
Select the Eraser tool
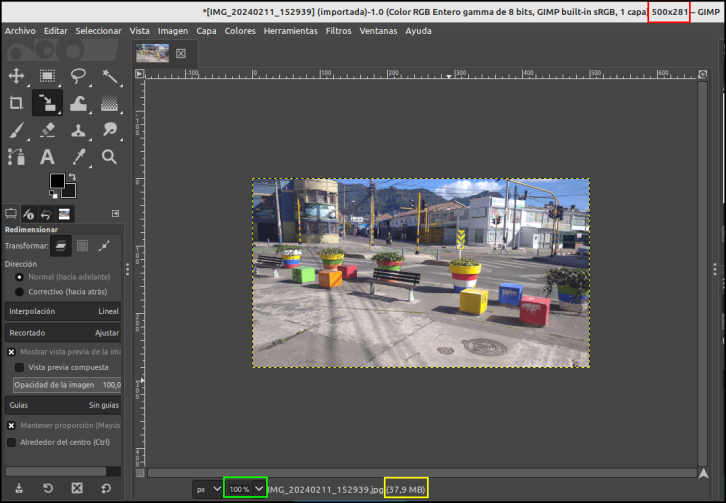47,130
